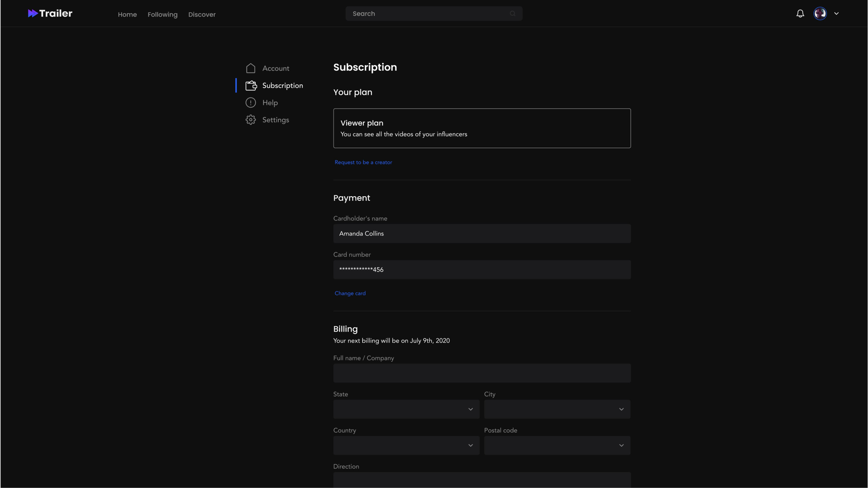The width and height of the screenshot is (868, 488).
Task: Click Request to be a creator link
Action: (x=363, y=162)
